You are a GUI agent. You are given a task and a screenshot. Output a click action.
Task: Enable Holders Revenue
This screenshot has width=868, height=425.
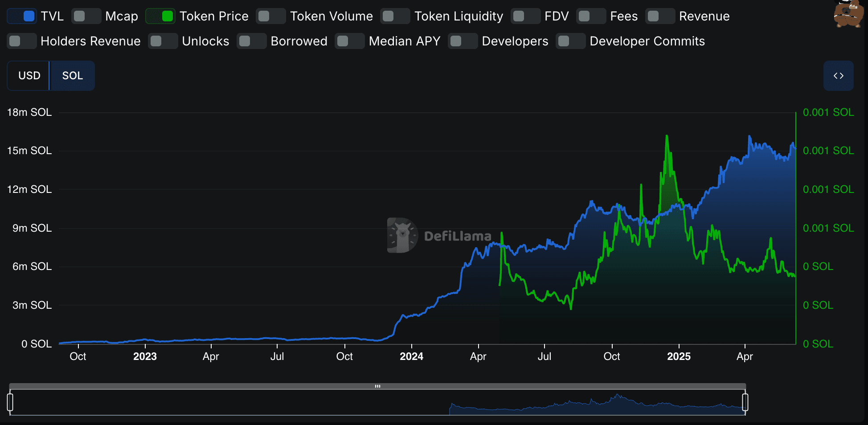(x=21, y=41)
